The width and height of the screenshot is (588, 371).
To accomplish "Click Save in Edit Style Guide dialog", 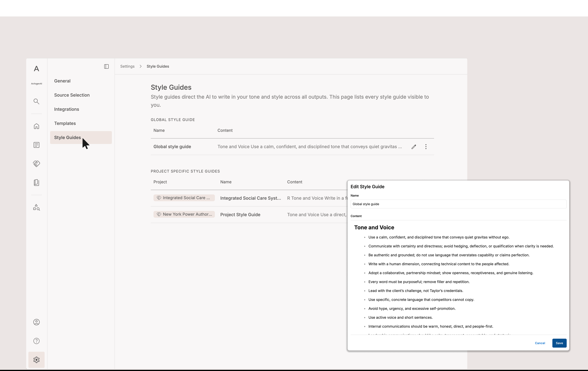I will 559,343.
